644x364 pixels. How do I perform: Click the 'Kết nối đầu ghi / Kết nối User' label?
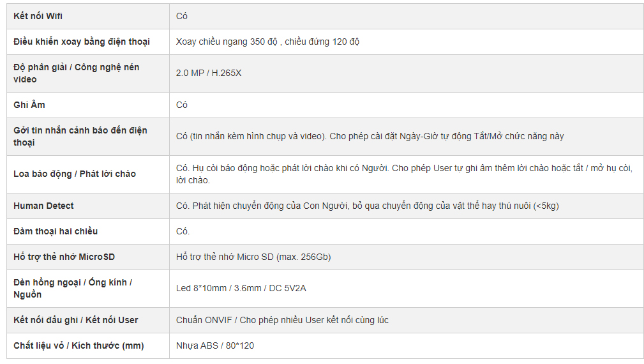pos(75,320)
